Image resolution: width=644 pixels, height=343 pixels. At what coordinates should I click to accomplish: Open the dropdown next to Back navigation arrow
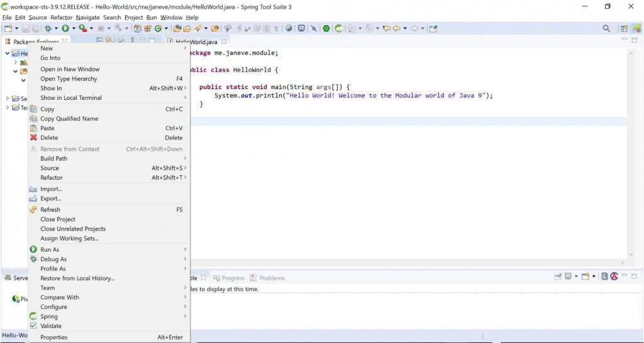(x=405, y=28)
